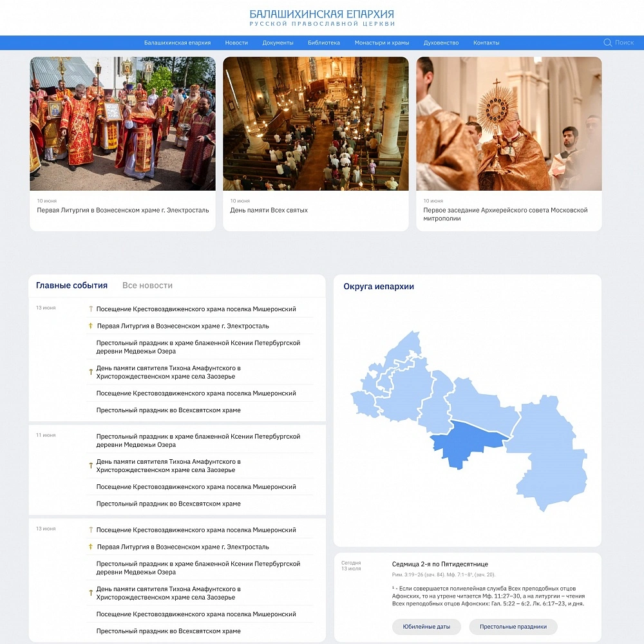Click the search magnifier icon
The image size is (644, 644).
(607, 43)
